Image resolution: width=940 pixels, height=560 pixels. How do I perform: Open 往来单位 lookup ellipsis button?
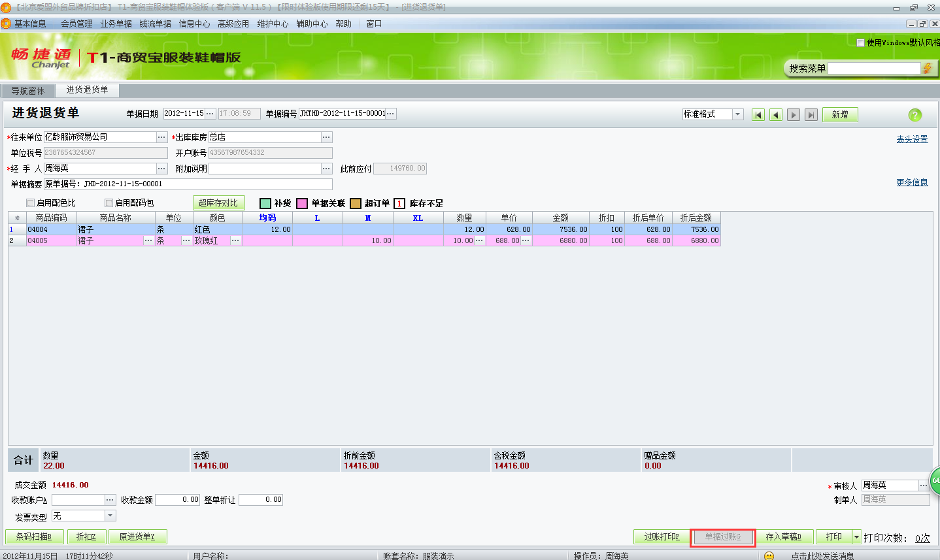(161, 137)
